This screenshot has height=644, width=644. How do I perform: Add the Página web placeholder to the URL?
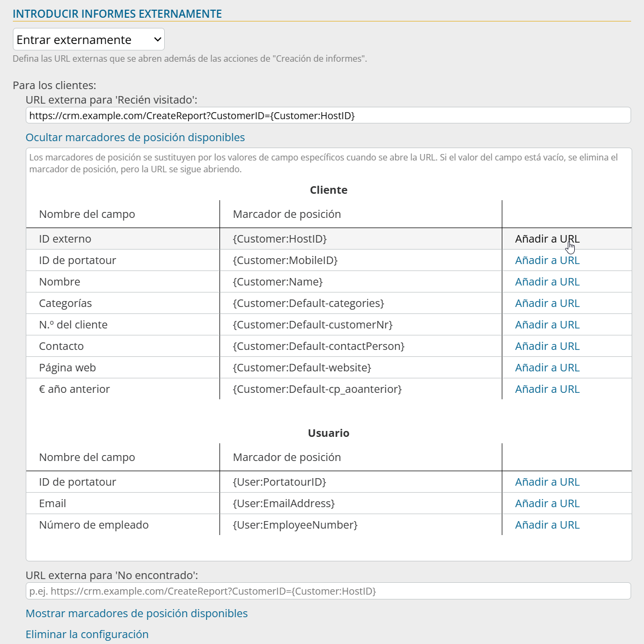[x=547, y=368]
